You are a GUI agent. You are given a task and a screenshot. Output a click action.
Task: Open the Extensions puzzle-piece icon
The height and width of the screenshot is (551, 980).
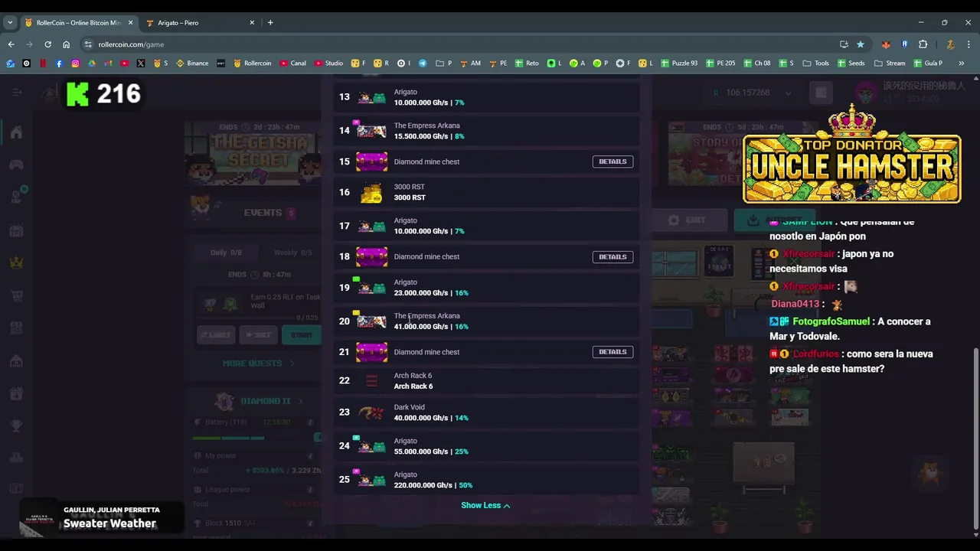point(923,44)
